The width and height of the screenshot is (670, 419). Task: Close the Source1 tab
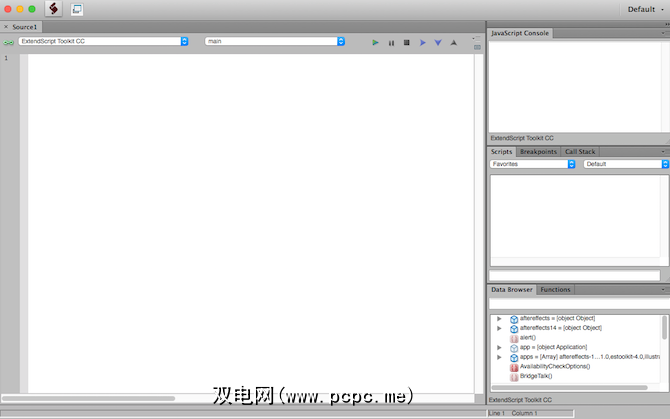[6, 27]
